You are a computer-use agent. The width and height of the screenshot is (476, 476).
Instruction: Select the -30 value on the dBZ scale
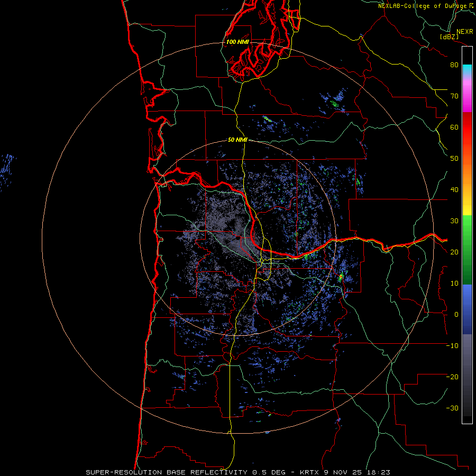[x=452, y=408]
